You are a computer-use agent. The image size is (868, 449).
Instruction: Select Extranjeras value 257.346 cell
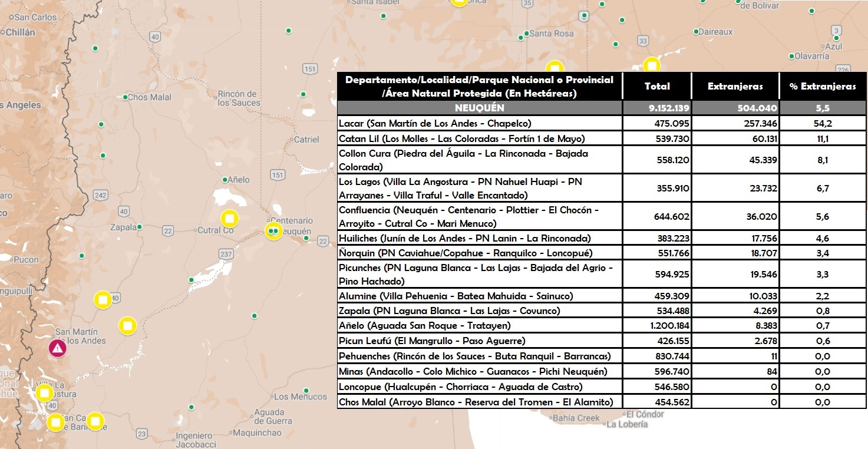(x=735, y=123)
